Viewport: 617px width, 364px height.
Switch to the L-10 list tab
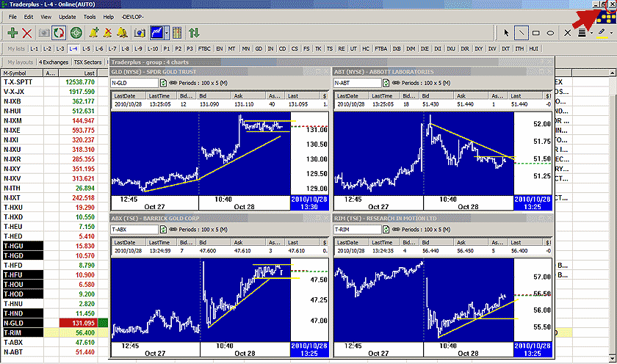152,48
